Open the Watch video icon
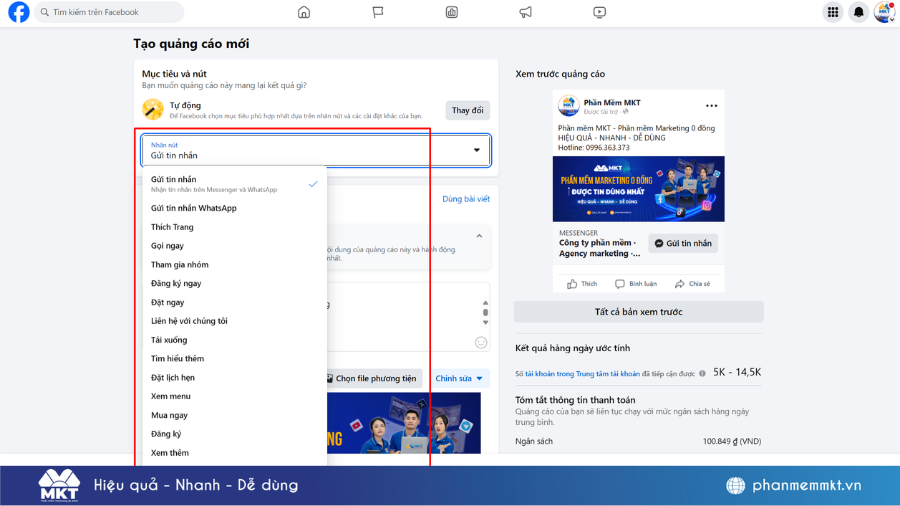900x506 pixels. (x=599, y=12)
